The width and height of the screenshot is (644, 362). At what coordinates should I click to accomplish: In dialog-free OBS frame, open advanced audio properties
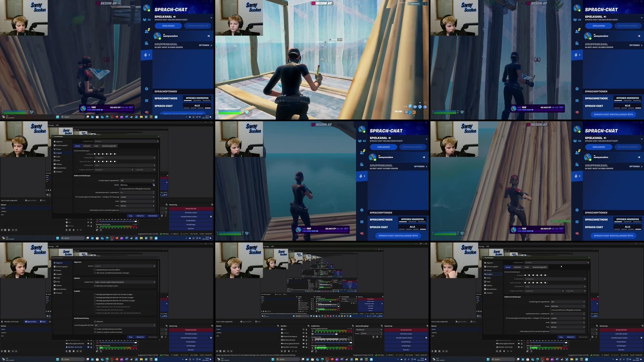312,351
